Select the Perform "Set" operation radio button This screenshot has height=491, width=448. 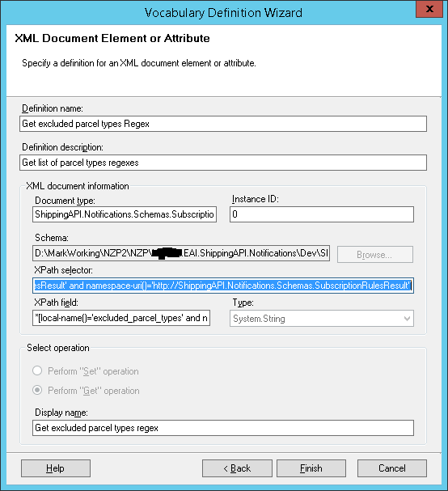tap(37, 370)
